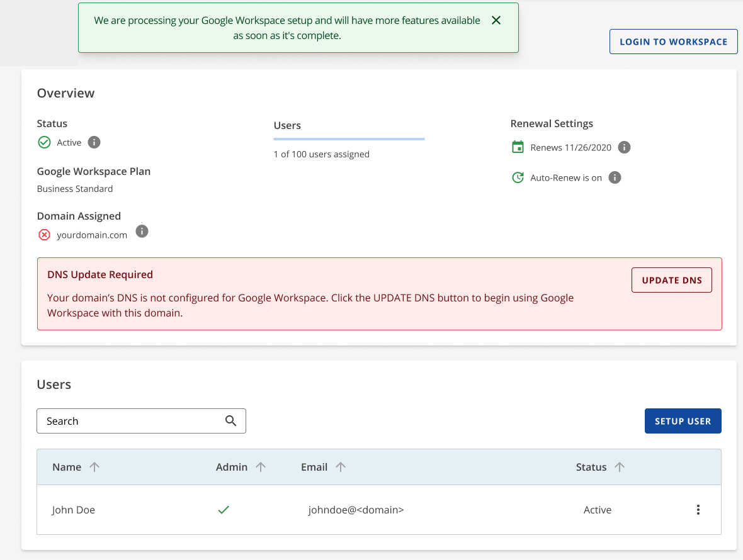Click the 'Auto-Renew is on' text
Screen dimensions: 743x560
click(x=566, y=178)
